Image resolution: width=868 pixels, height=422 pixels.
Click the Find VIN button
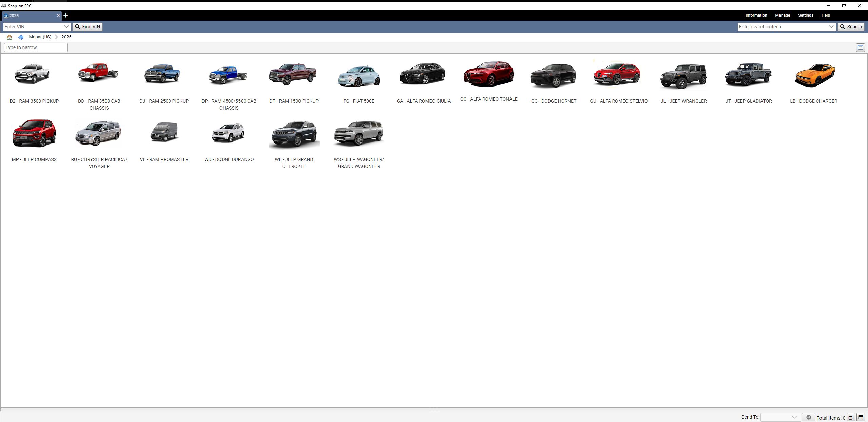[87, 27]
